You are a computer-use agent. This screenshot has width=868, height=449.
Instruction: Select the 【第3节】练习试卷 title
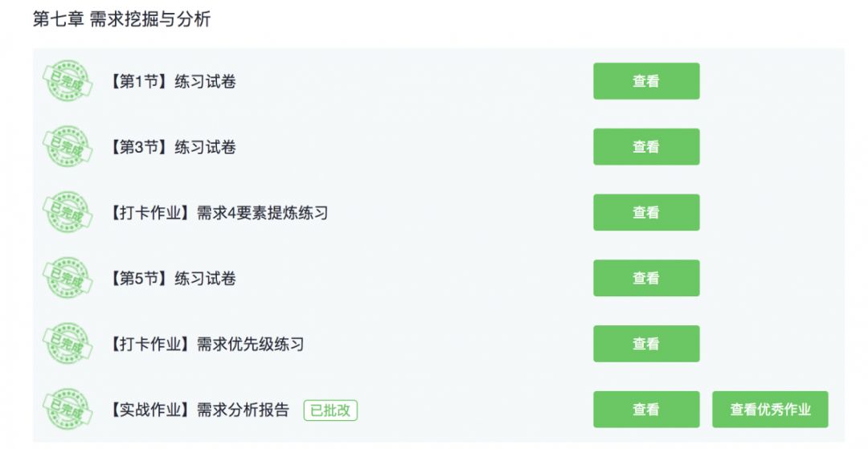(x=170, y=148)
